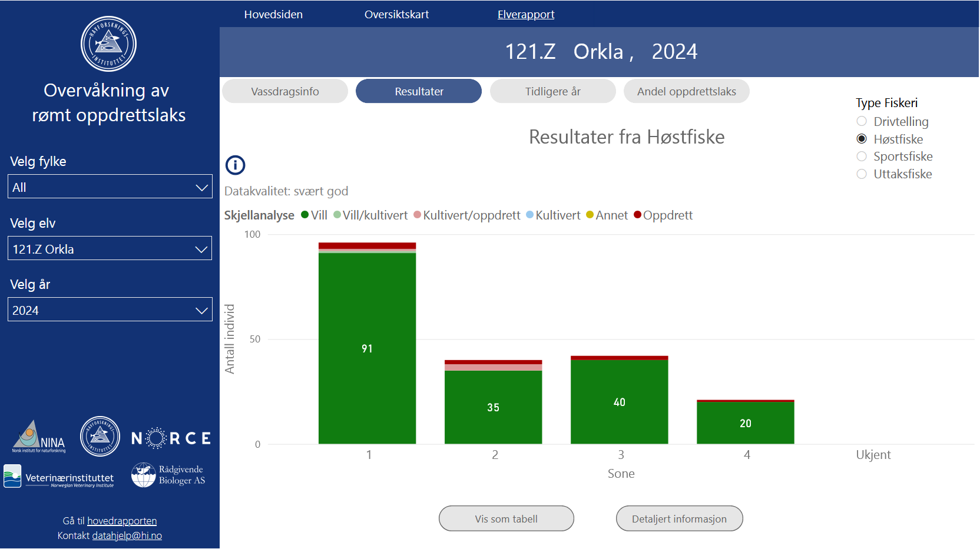Click the Rådgivende Biologer logo
Screen dimensions: 980x549
point(168,474)
